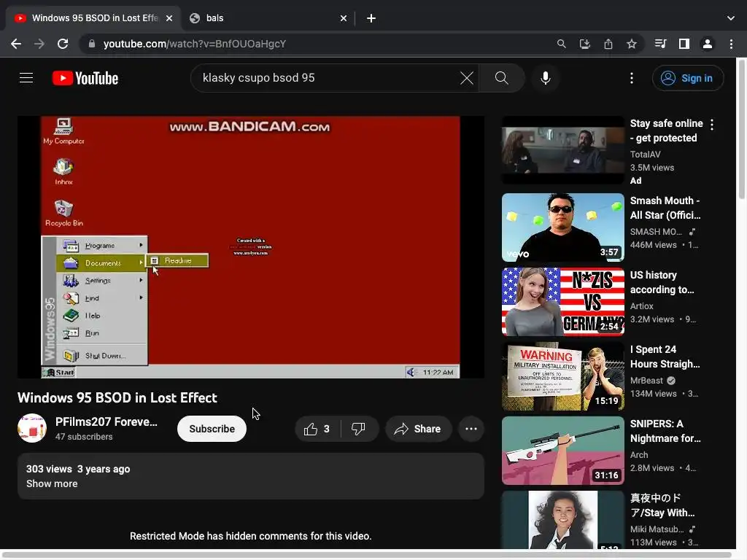
Task: Open options for Stay safe online ad
Action: tap(712, 125)
